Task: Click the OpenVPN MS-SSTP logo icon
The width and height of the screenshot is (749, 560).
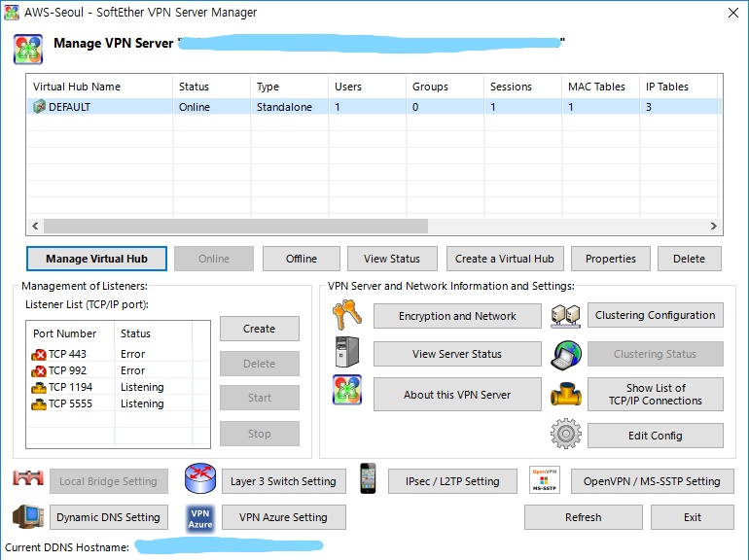Action: (x=545, y=480)
